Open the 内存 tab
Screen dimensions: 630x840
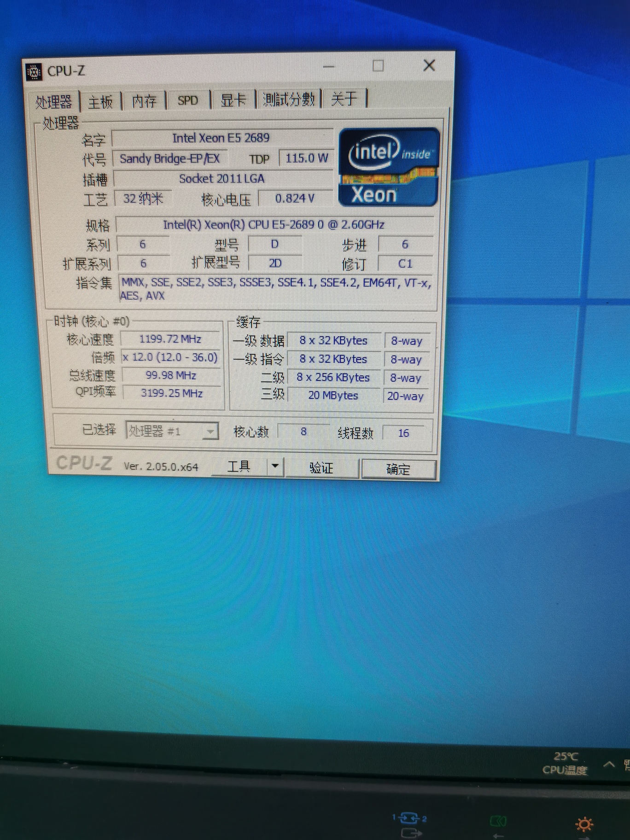(x=144, y=101)
